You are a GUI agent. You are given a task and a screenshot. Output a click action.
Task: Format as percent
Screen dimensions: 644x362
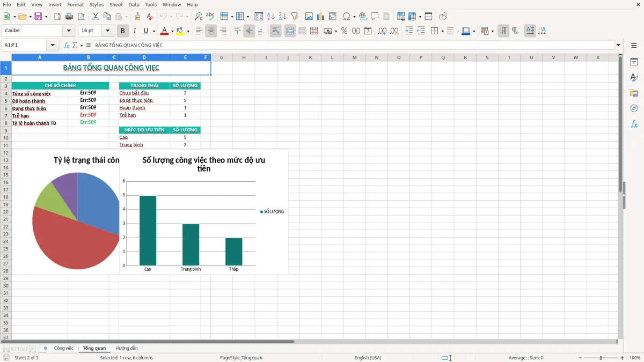(x=344, y=31)
